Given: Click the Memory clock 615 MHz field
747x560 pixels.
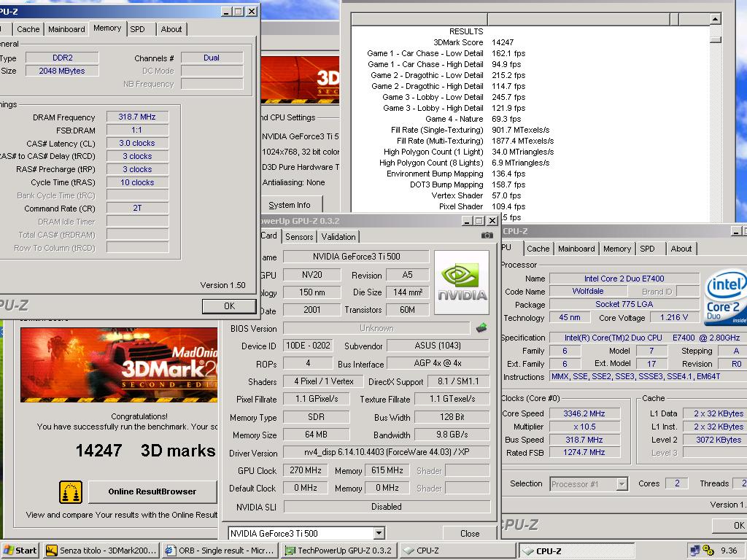Looking at the screenshot, I should 387,470.
